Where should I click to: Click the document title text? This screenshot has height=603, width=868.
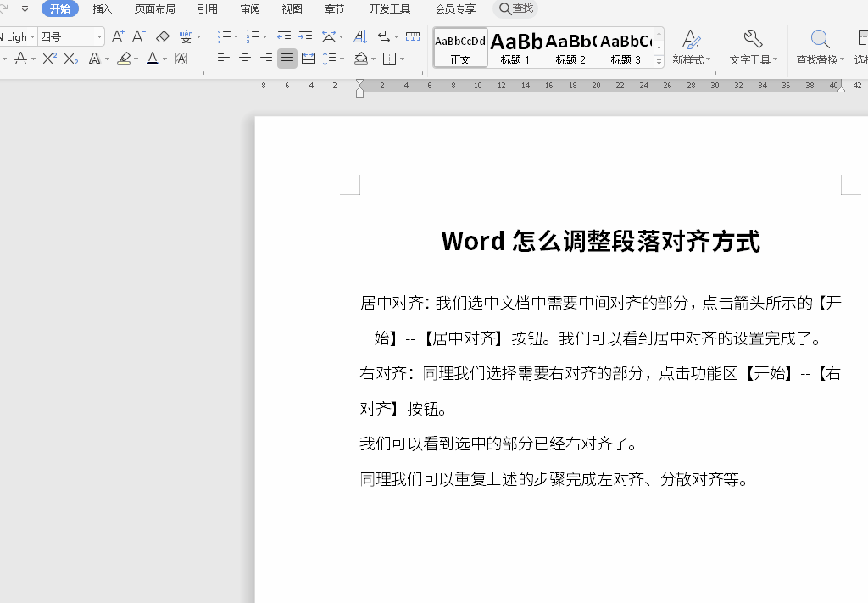click(x=600, y=242)
